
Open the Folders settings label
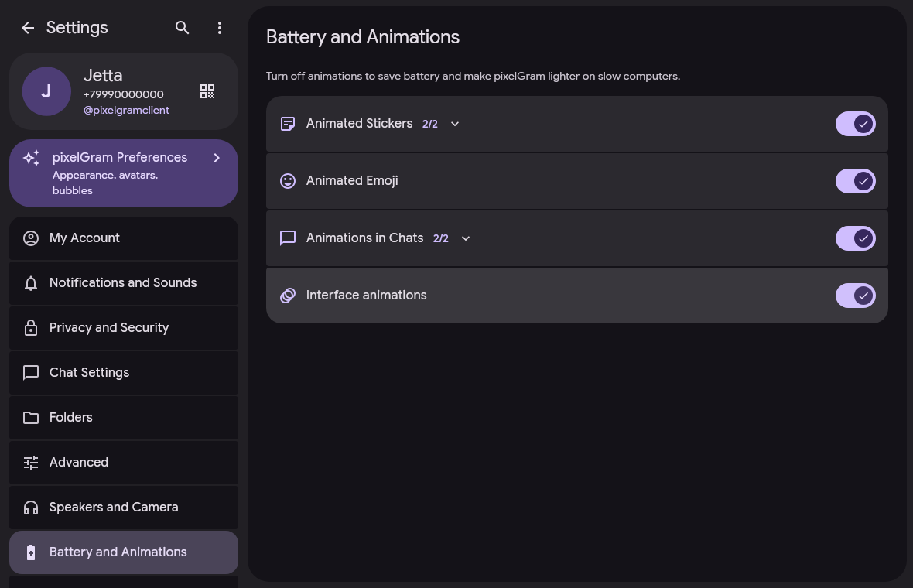(x=71, y=418)
